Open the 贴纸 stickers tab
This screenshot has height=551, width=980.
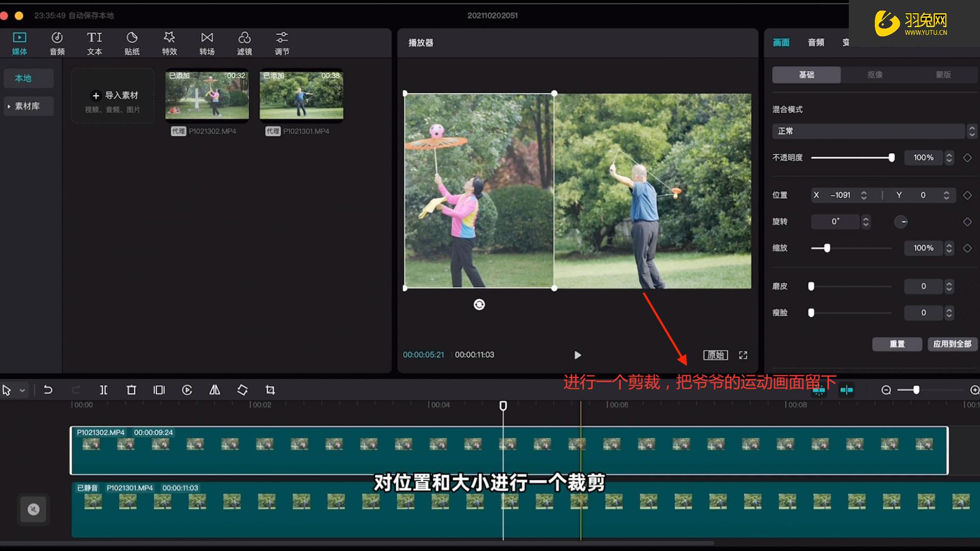coord(132,43)
